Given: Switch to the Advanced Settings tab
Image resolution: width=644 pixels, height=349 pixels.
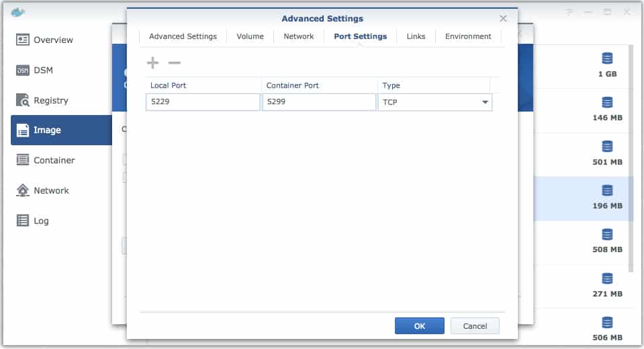Looking at the screenshot, I should (183, 36).
